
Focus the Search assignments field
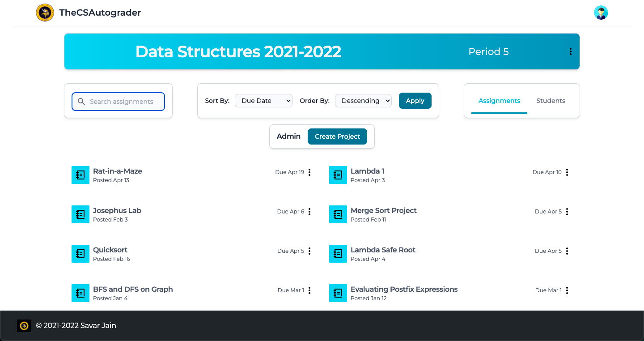[118, 102]
